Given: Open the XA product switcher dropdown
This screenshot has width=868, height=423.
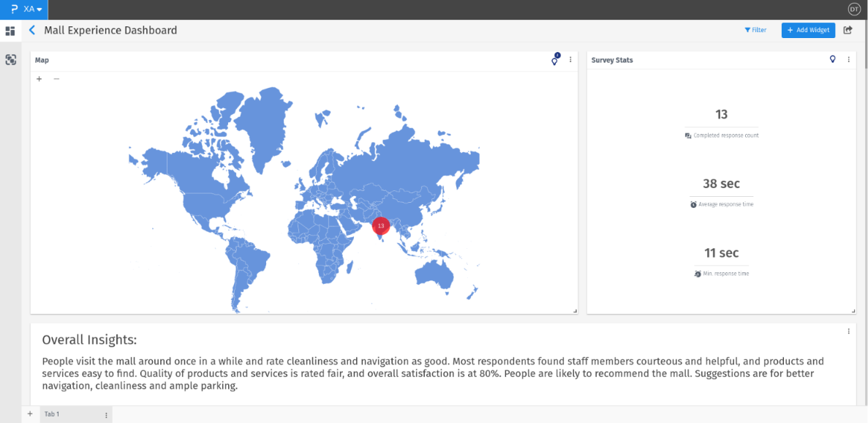Looking at the screenshot, I should 33,10.
